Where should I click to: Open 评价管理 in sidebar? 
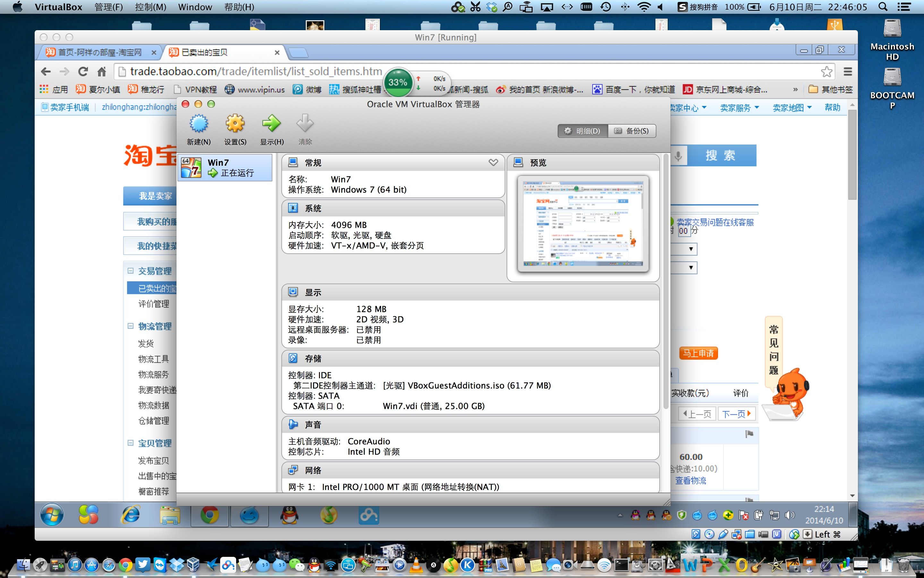pyautogui.click(x=153, y=304)
